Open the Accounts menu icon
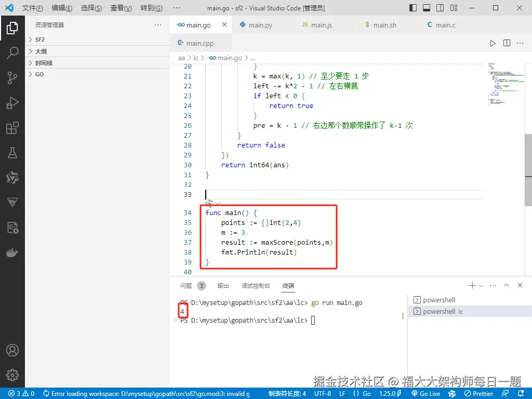Image resolution: width=532 pixels, height=399 pixels. 12,350
